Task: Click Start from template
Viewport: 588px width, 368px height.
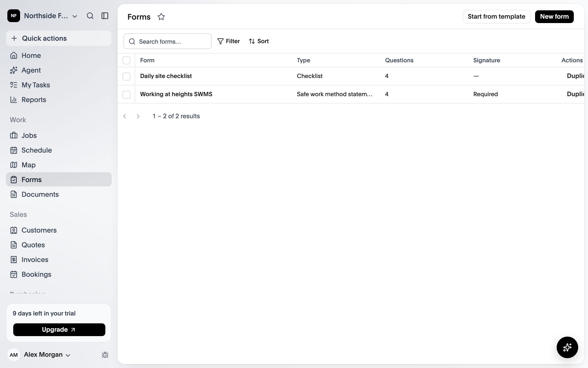Action: pyautogui.click(x=496, y=17)
